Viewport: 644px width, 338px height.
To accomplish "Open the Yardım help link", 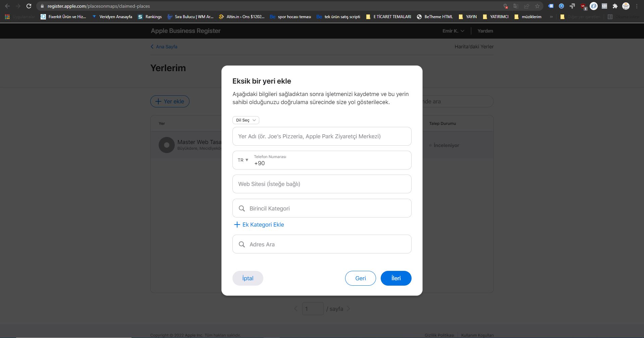I will (x=485, y=31).
